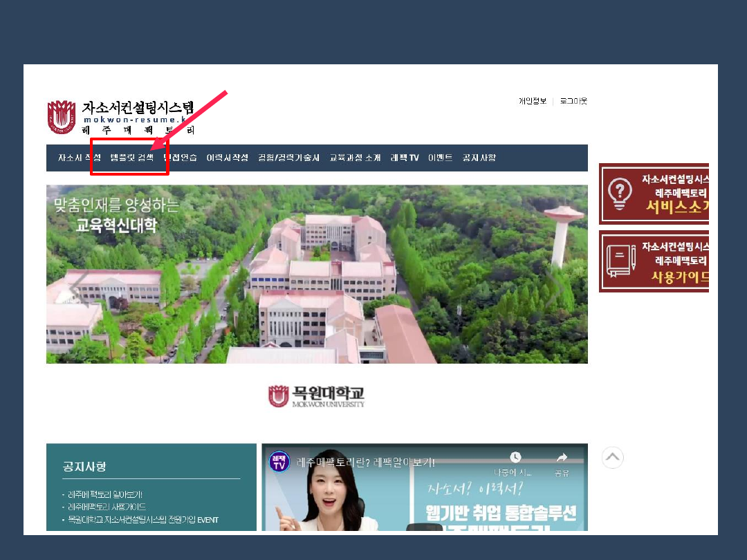Open the 자소서 작성 menu
Image resolution: width=747 pixels, height=560 pixels.
tap(79, 158)
